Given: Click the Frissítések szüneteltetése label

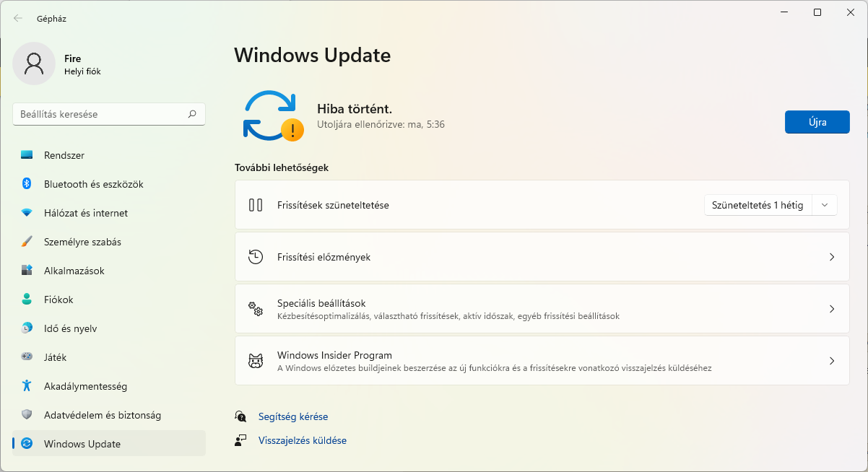Looking at the screenshot, I should (x=333, y=205).
